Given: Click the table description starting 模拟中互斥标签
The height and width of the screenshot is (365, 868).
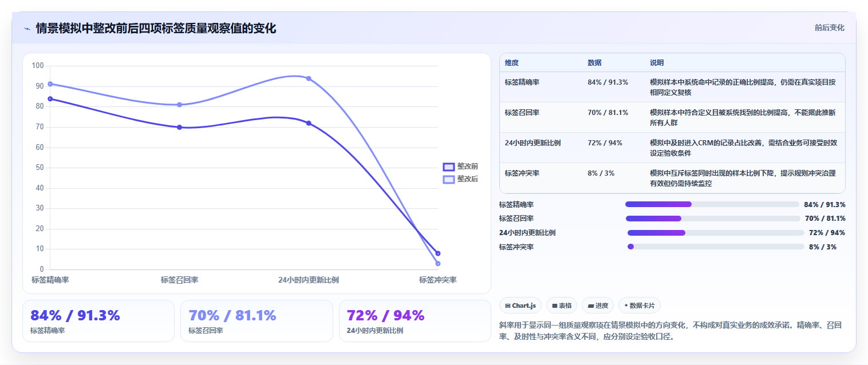Looking at the screenshot, I should (743, 178).
